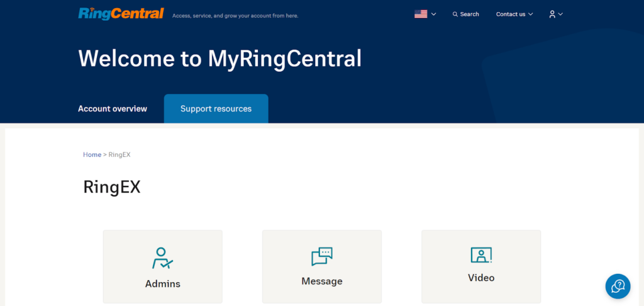The width and height of the screenshot is (644, 306).
Task: Open the floating help chat button
Action: click(618, 286)
